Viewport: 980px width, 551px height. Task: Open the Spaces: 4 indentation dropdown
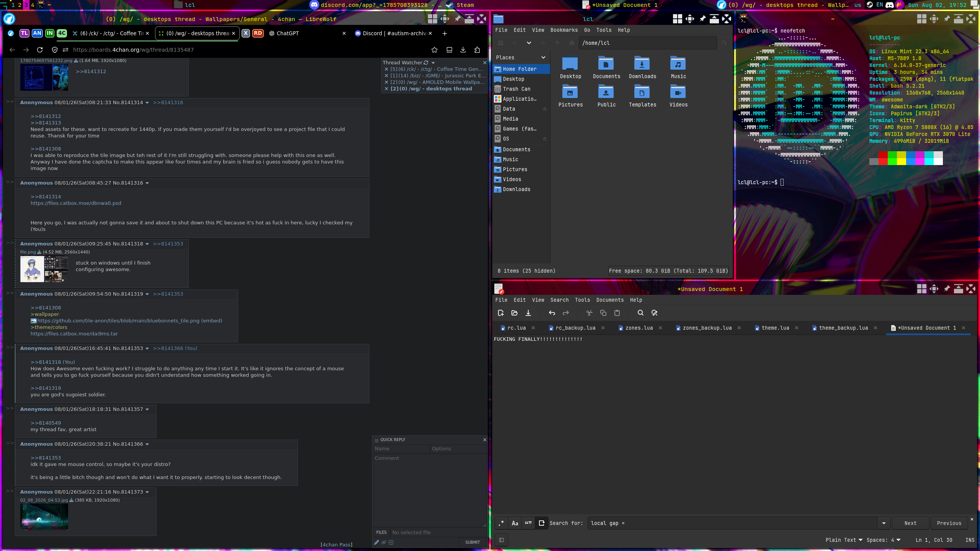884,540
